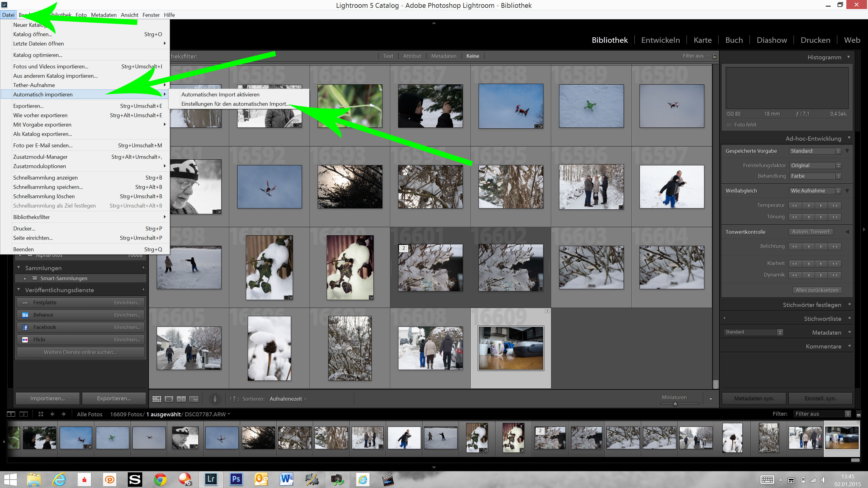
Task: Select the Keine filter option
Action: point(472,56)
